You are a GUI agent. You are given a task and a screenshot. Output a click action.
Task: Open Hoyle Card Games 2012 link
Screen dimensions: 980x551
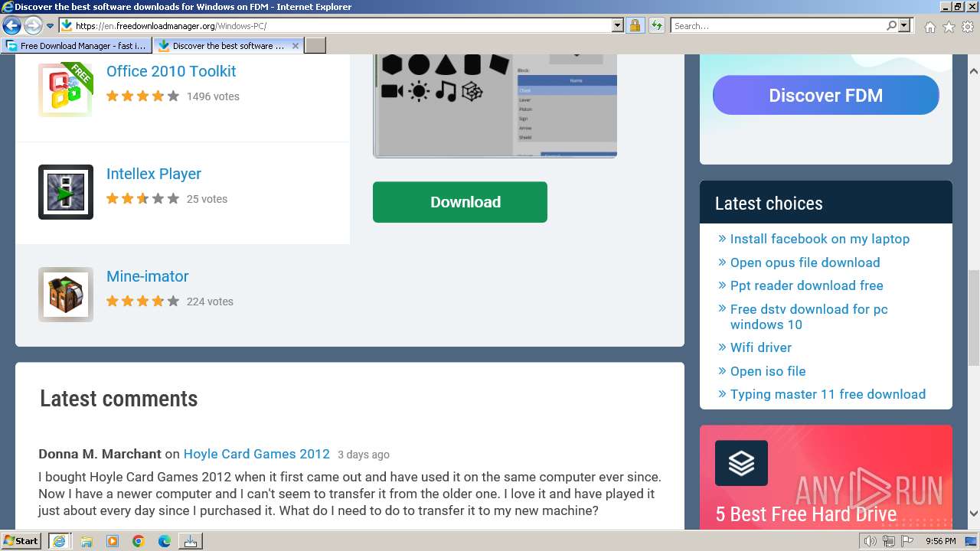[256, 454]
